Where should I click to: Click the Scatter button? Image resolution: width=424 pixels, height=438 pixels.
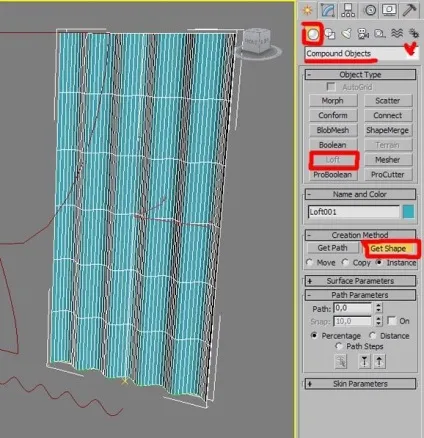388,101
